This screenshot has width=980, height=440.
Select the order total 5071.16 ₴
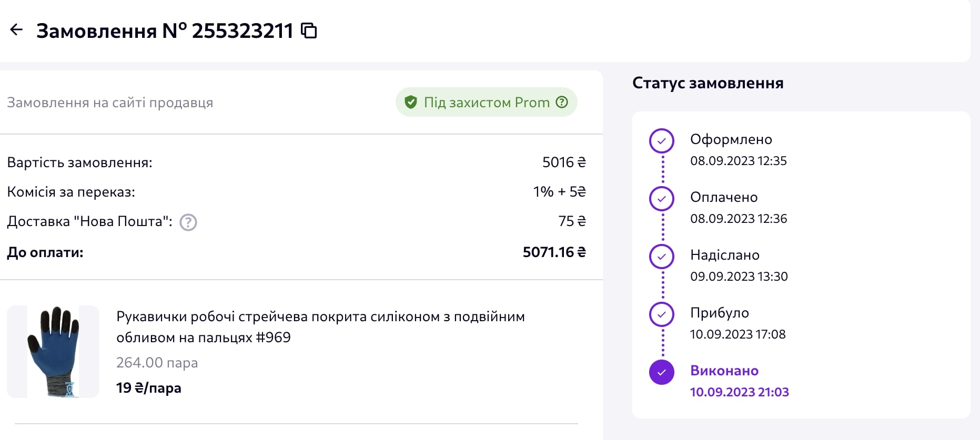coord(554,252)
